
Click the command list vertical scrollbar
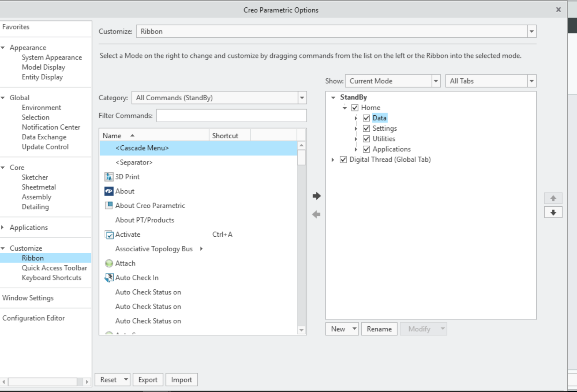(x=302, y=238)
